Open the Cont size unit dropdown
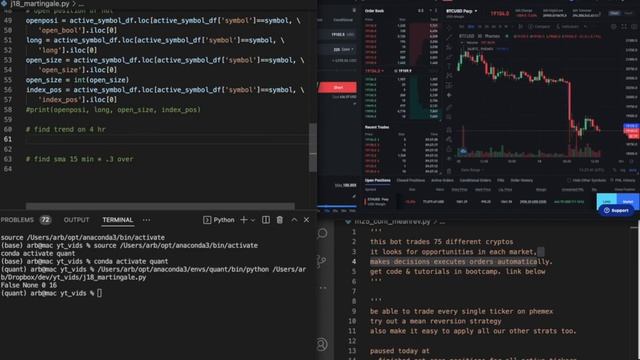 pos(346,49)
